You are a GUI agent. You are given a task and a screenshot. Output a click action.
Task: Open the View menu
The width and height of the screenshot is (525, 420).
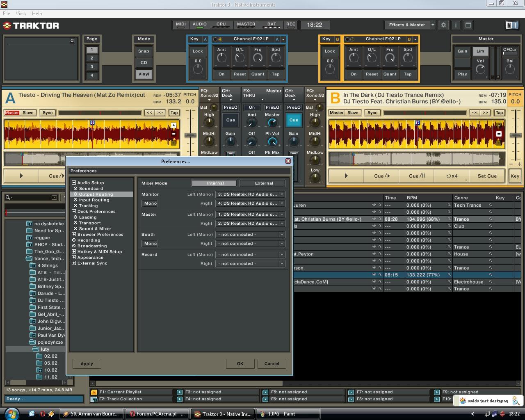21,14
